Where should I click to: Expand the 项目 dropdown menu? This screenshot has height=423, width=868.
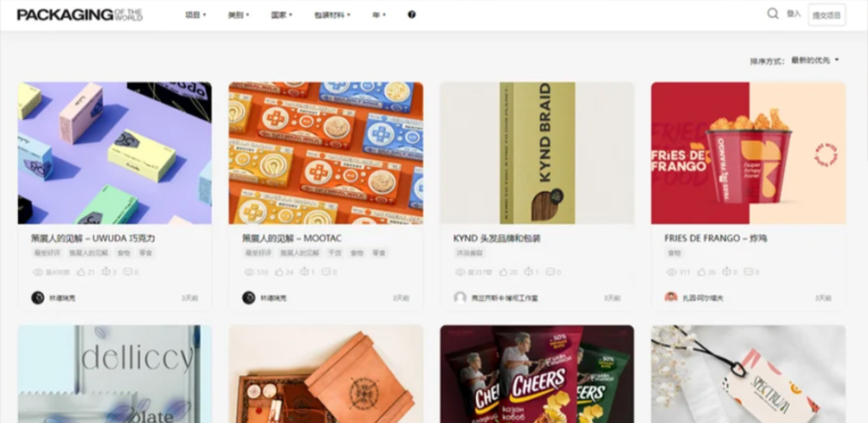pyautogui.click(x=196, y=15)
